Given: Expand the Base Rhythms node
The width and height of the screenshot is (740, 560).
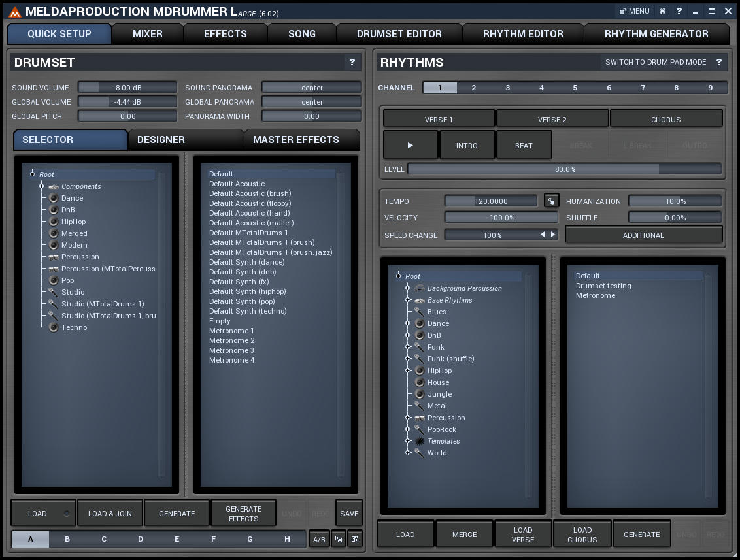Looking at the screenshot, I should (408, 299).
